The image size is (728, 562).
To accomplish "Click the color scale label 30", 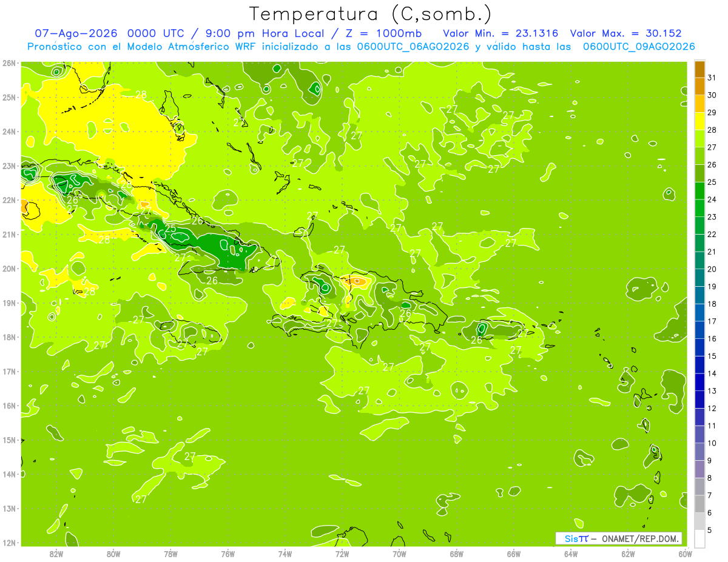I will pos(712,95).
